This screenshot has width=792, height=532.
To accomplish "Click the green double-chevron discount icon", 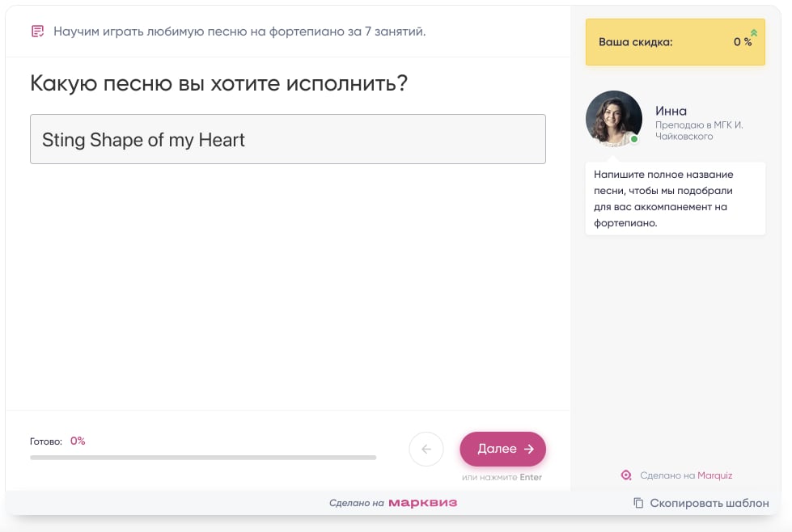I will coord(753,32).
